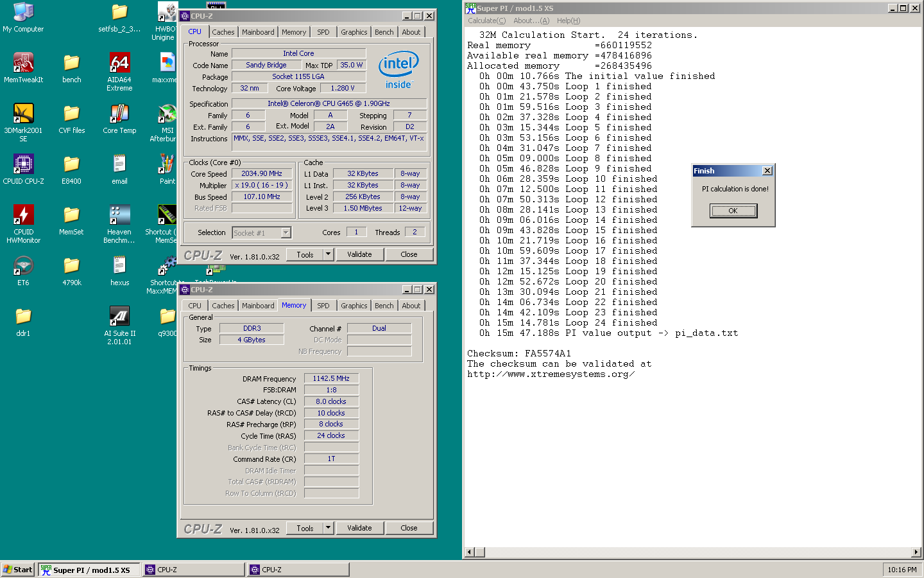Click the Start button on taskbar
Screen dimensions: 924x578
click(17, 570)
